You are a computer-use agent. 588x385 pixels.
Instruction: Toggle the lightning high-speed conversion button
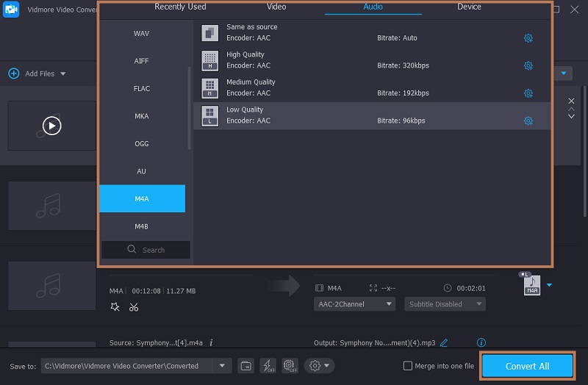click(268, 366)
